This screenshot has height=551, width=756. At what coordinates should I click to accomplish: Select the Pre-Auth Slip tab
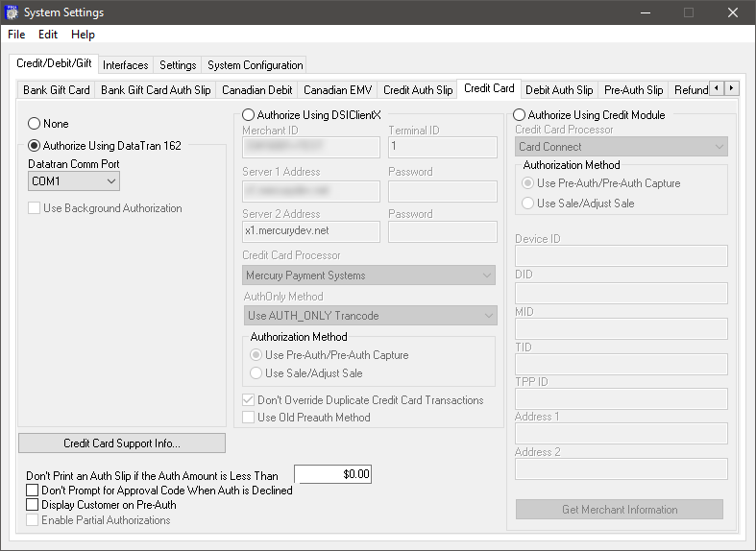pyautogui.click(x=633, y=90)
